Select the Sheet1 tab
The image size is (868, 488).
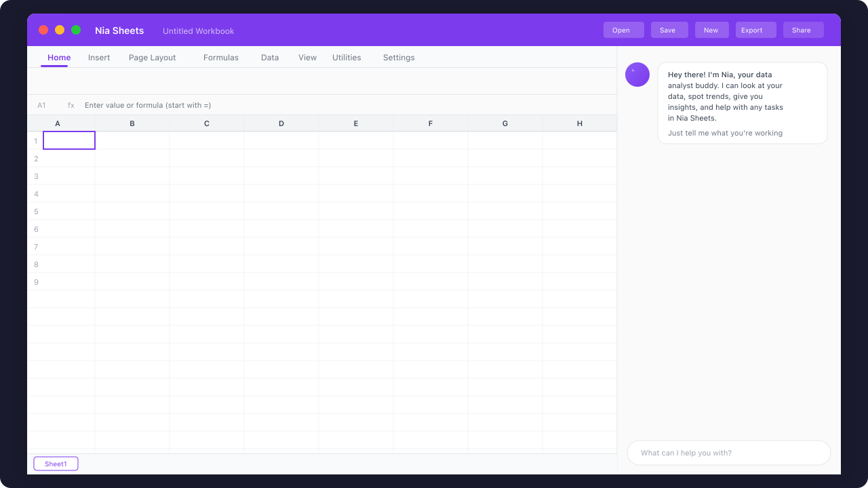(56, 464)
